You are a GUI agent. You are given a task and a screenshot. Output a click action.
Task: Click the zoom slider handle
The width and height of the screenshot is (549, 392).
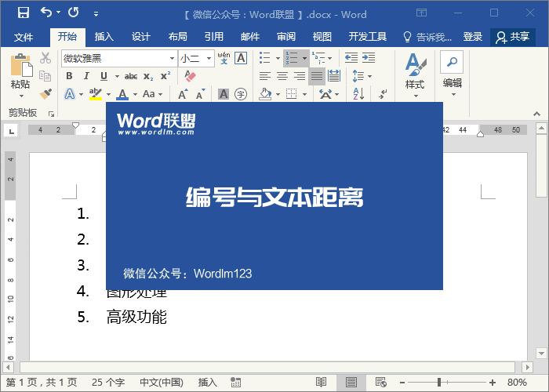point(439,383)
